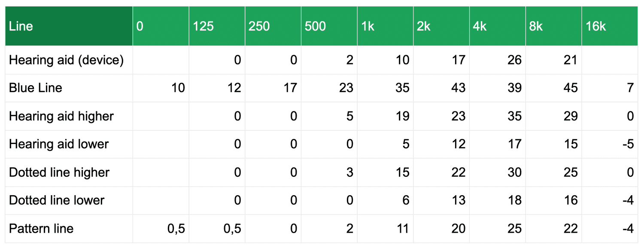The width and height of the screenshot is (644, 249).
Task: Click the Blue Line value 43 cell
Action: [x=441, y=88]
